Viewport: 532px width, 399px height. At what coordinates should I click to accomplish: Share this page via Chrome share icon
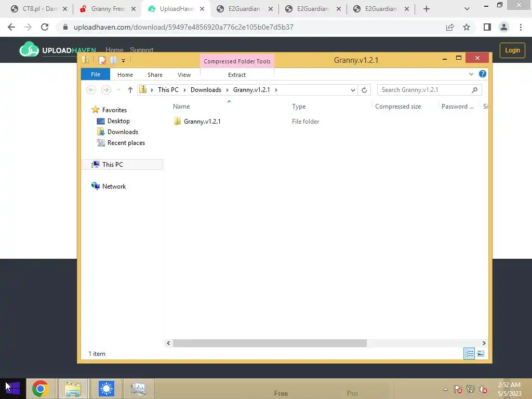pos(450,27)
